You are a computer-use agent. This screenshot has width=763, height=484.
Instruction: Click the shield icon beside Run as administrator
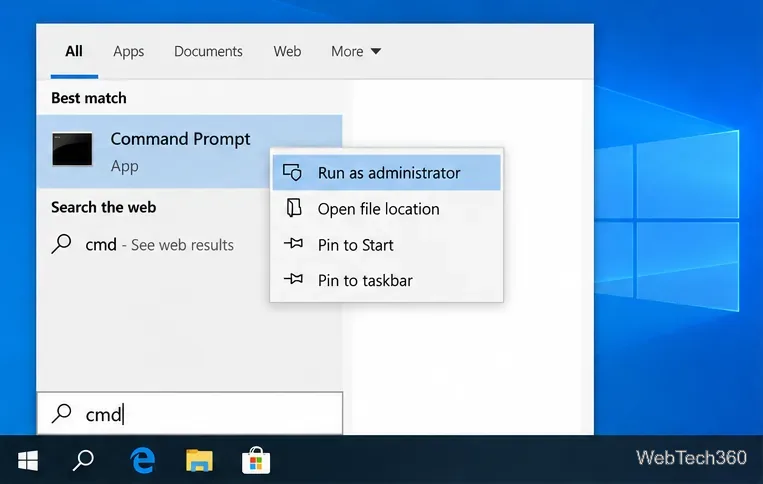point(292,172)
